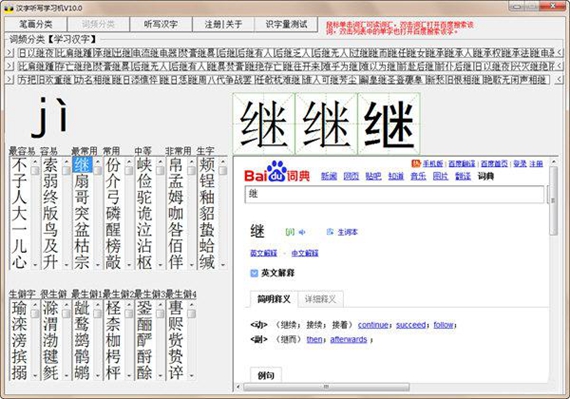The height and width of the screenshot is (399, 570).
Task: Click the browser pane horizontal scrollbar thumb
Action: click(x=326, y=387)
